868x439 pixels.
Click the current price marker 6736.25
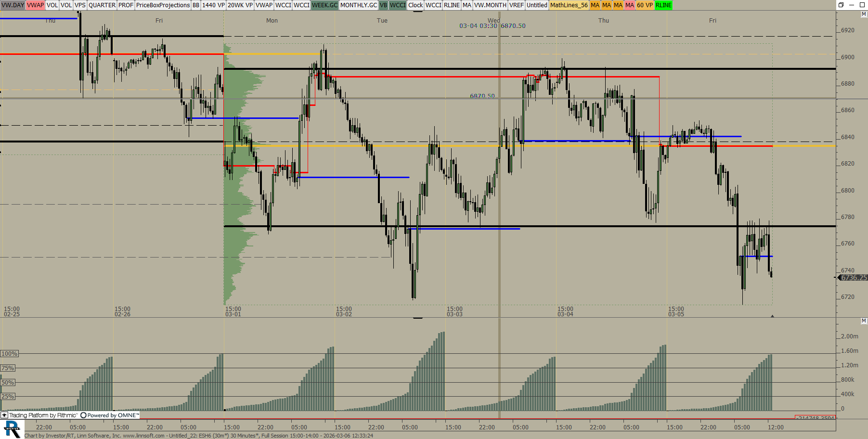tap(853, 278)
